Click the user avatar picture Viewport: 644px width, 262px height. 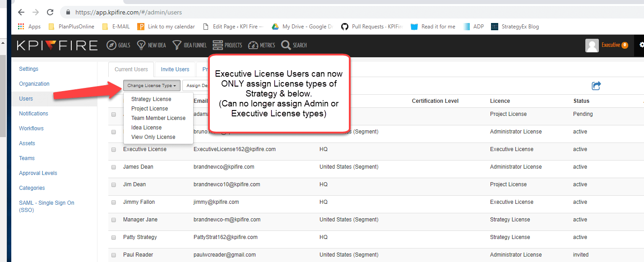[592, 45]
